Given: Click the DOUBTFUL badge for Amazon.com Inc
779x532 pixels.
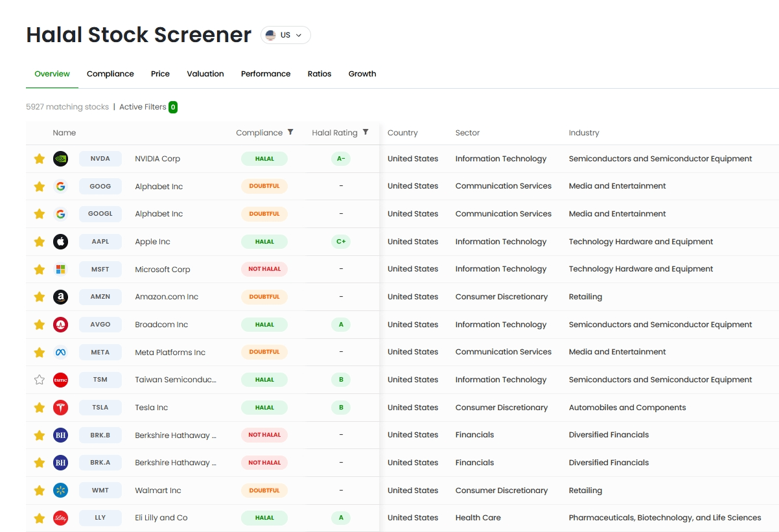Looking at the screenshot, I should pyautogui.click(x=264, y=297).
